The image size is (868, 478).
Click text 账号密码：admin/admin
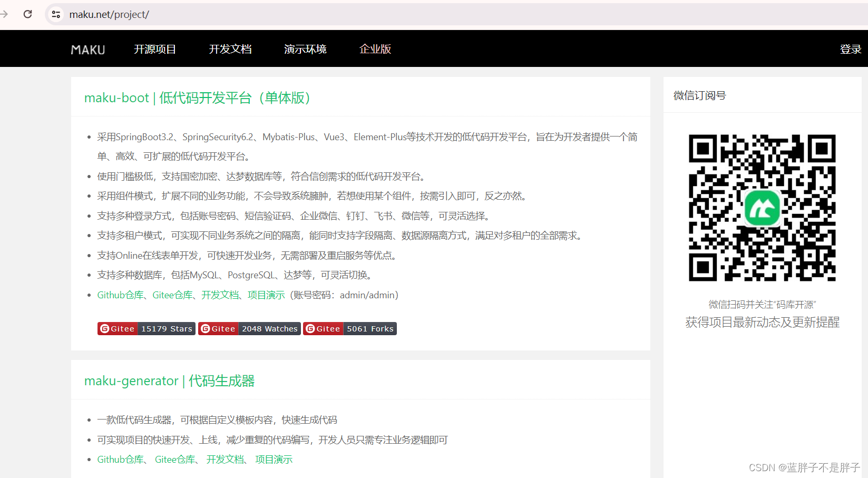pos(344,295)
